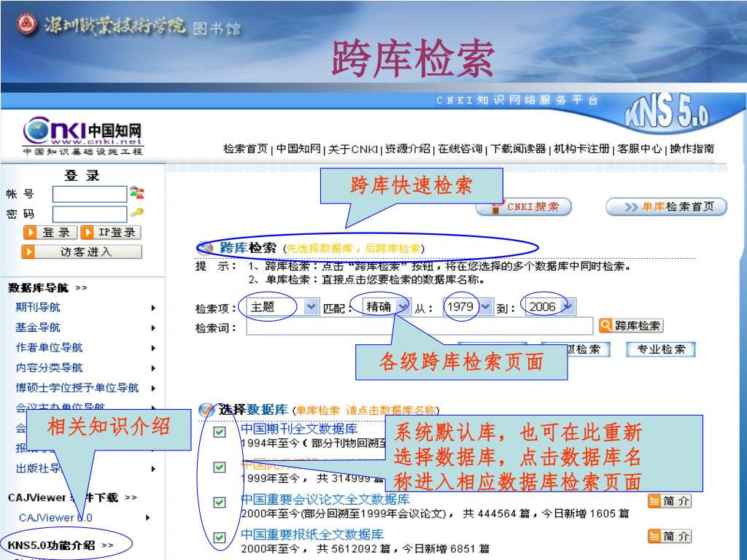Click 简介 icon for 会议论文全文数据库
The height and width of the screenshot is (560, 747).
(654, 501)
